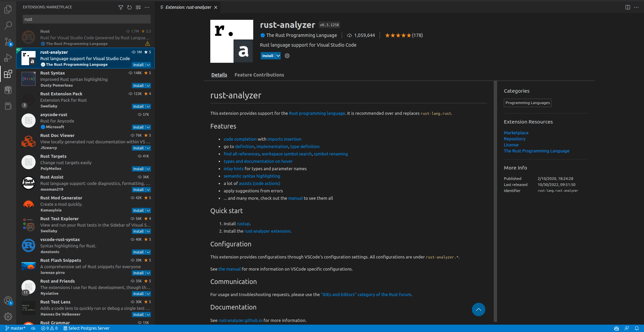Install the vscode-rust-syntax extension
The image size is (644, 332).
138,252
